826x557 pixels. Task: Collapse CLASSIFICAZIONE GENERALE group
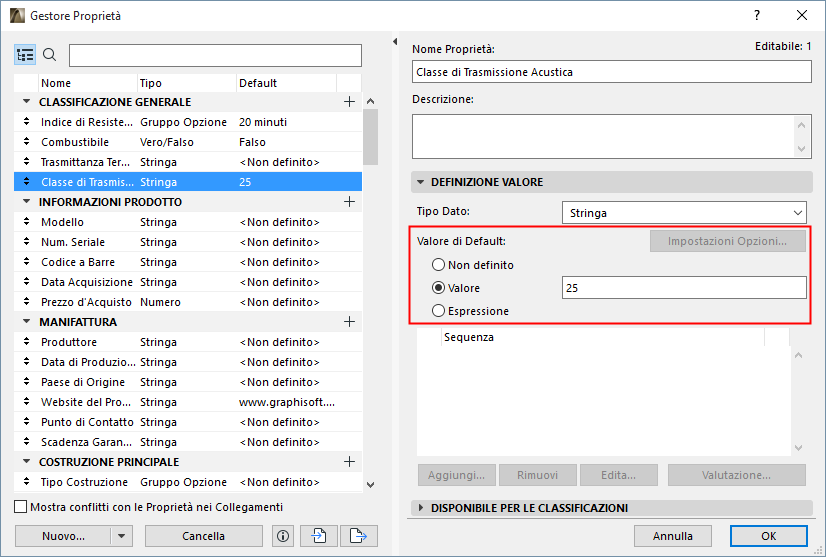(26, 101)
